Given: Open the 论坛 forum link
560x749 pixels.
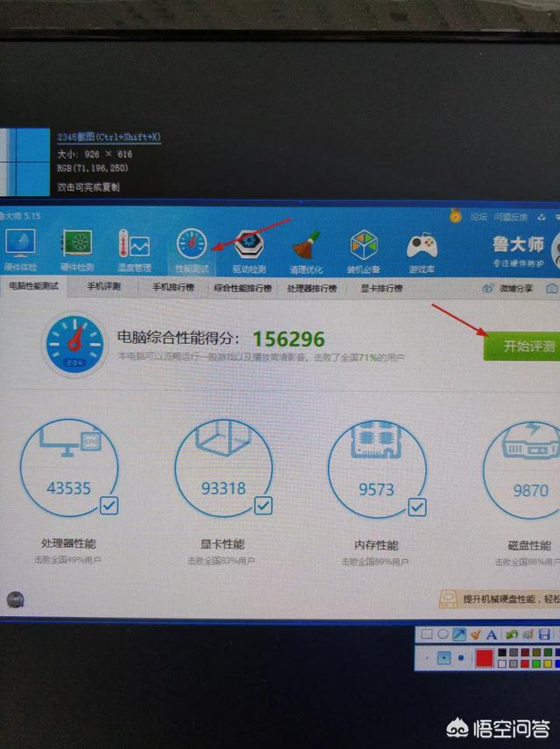Looking at the screenshot, I should point(479,217).
